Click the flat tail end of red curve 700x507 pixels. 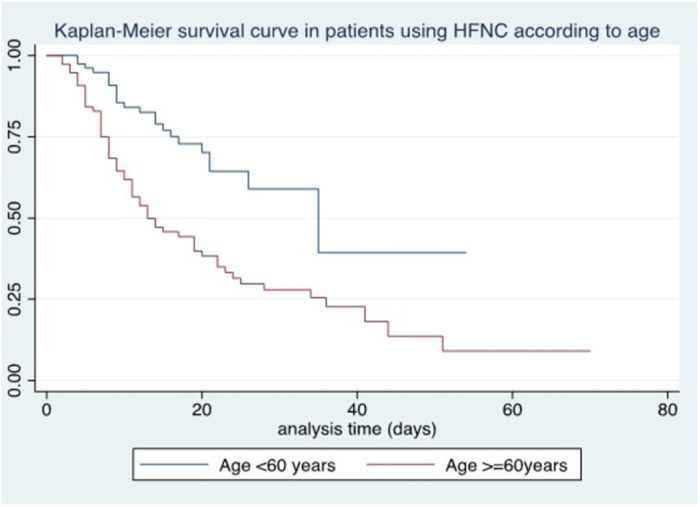(x=517, y=351)
